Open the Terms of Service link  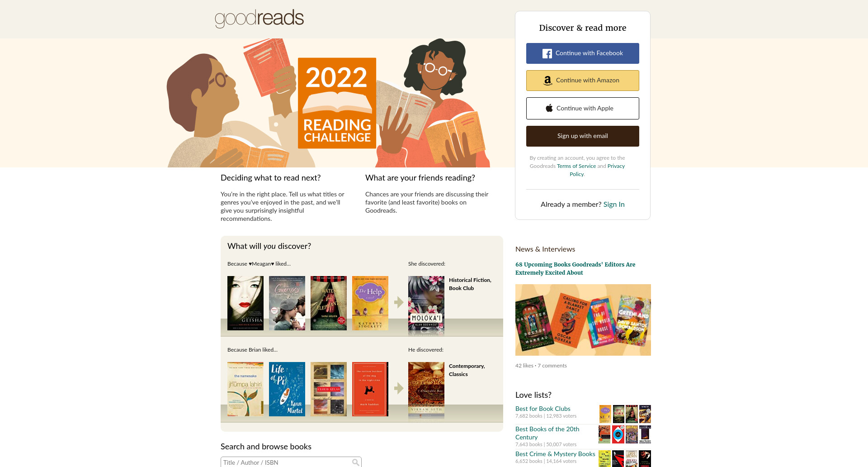click(x=576, y=166)
